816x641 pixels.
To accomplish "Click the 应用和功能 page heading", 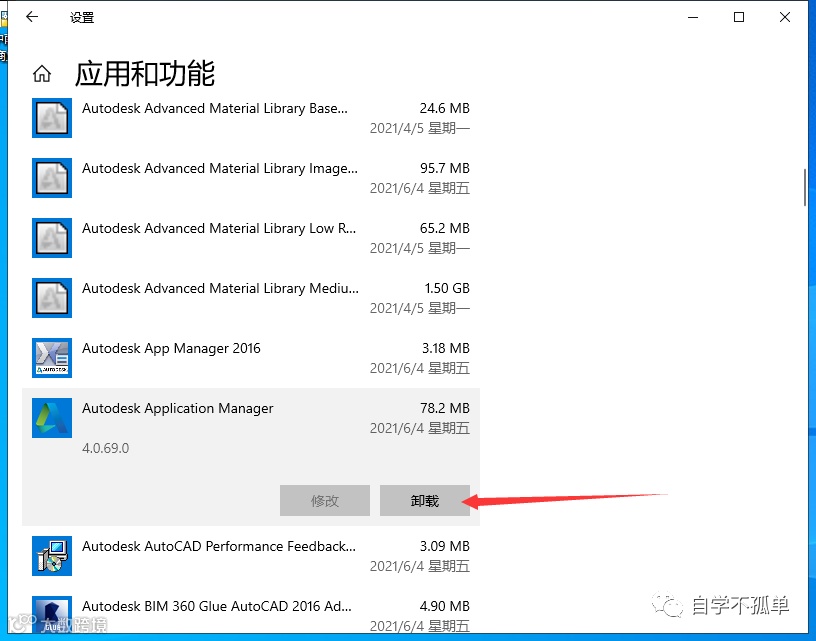I will pos(145,73).
